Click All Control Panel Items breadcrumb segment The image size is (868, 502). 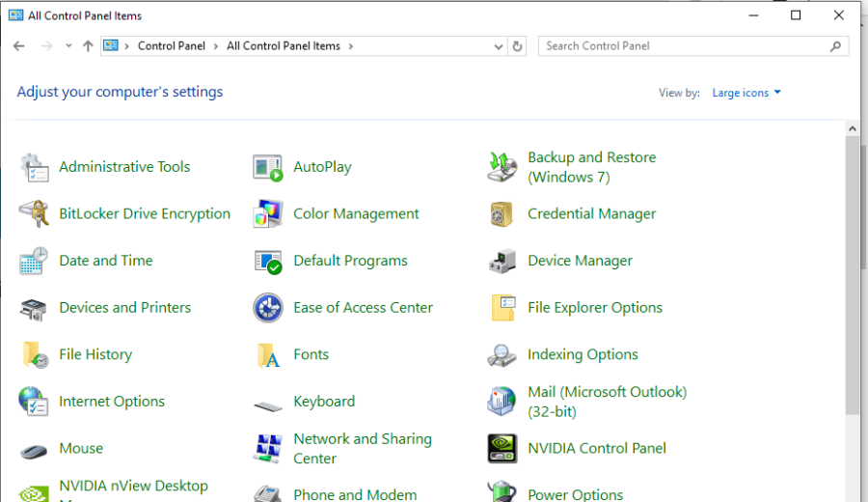(x=283, y=46)
